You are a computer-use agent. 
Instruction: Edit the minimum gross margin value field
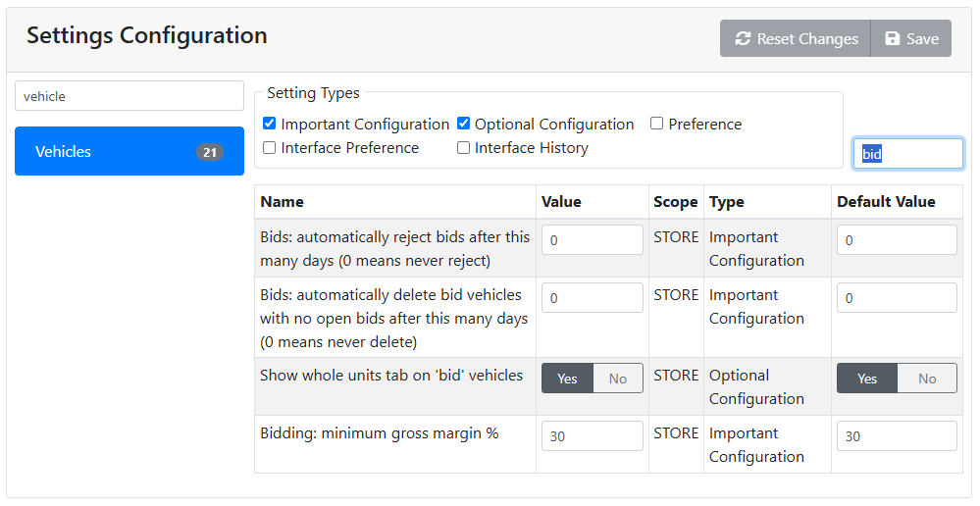click(592, 436)
